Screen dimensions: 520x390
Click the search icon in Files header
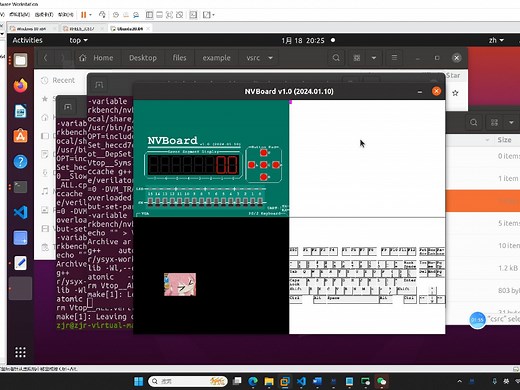pos(336,58)
